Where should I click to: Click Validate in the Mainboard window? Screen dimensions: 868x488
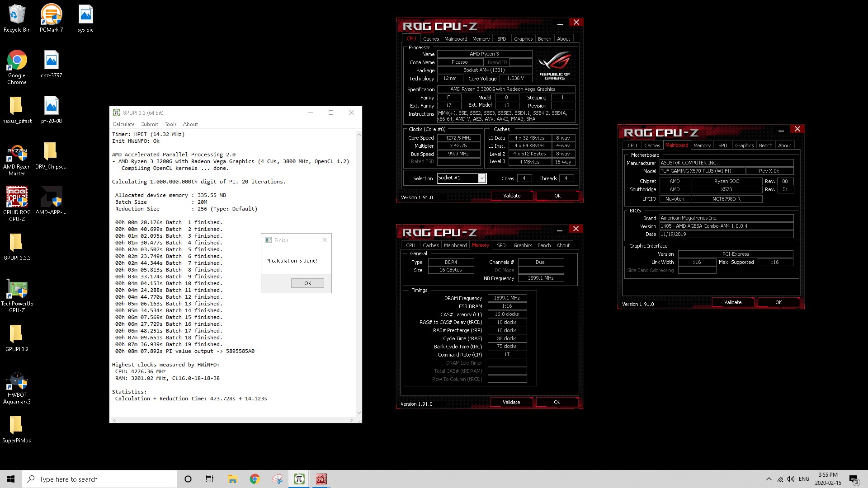733,302
